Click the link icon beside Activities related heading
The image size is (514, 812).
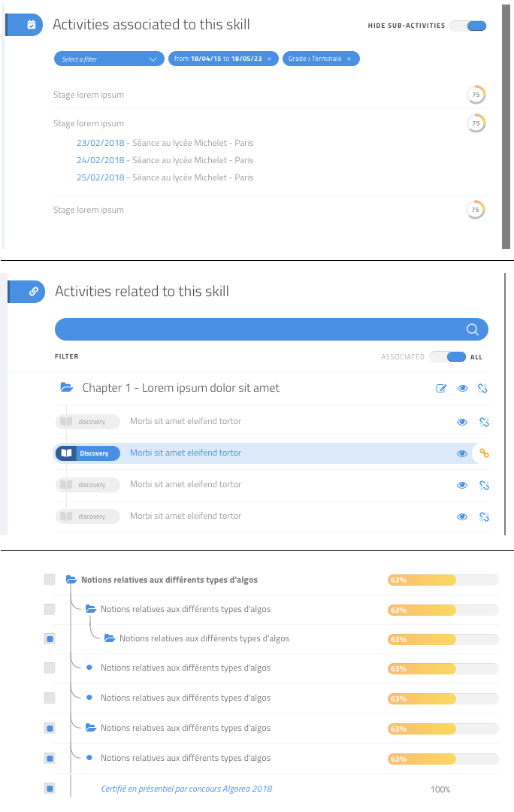coord(34,292)
